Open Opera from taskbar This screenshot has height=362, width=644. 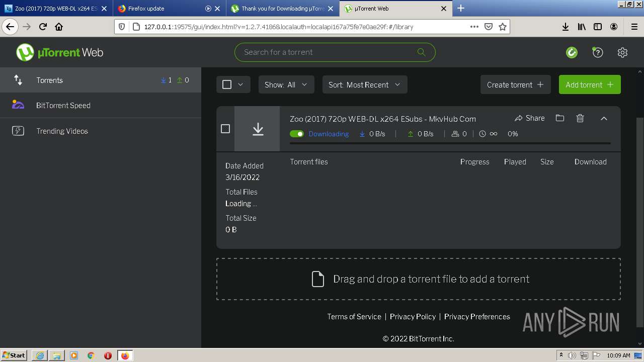(108, 355)
